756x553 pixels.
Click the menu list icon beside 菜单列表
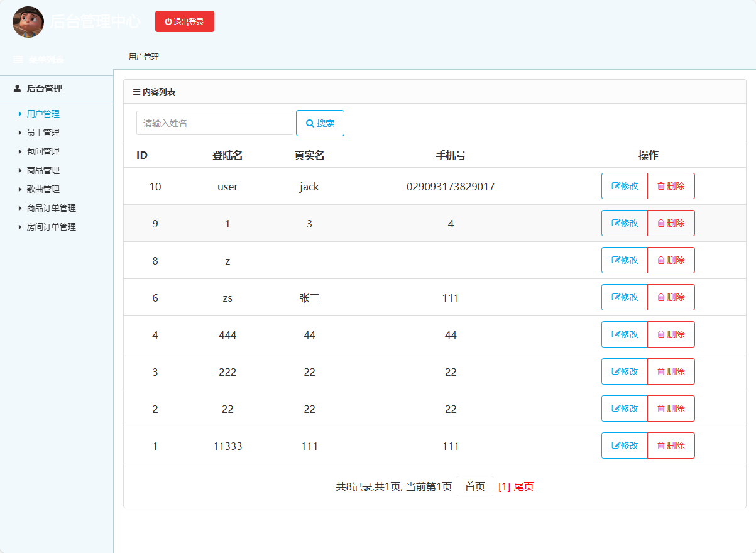(16, 59)
